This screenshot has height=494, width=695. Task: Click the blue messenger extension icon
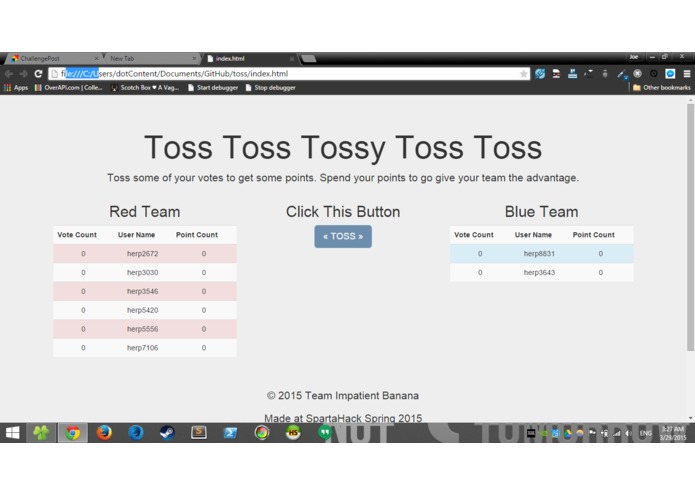pyautogui.click(x=670, y=74)
